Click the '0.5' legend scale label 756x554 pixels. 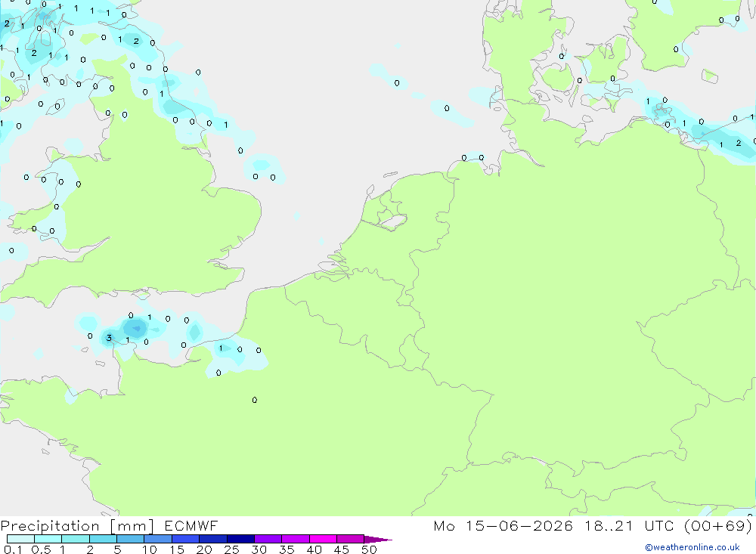41,549
